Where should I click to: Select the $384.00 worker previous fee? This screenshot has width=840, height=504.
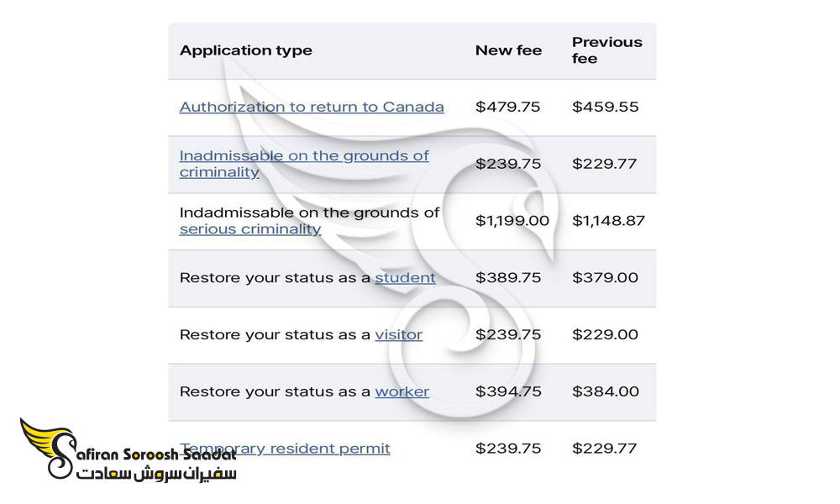click(606, 391)
